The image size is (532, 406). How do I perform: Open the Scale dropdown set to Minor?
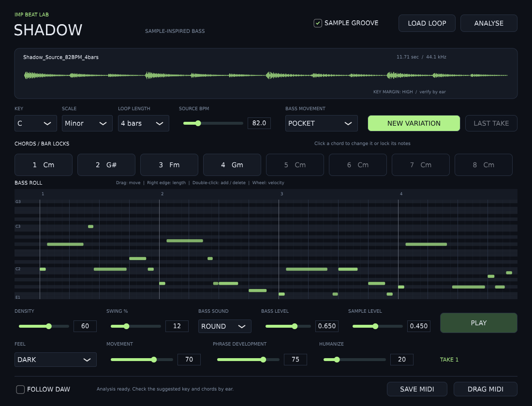(x=87, y=123)
